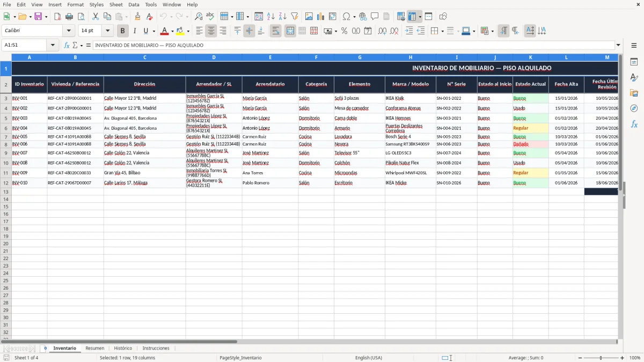Format cell as date
This screenshot has height=362, width=644.
coord(368,31)
